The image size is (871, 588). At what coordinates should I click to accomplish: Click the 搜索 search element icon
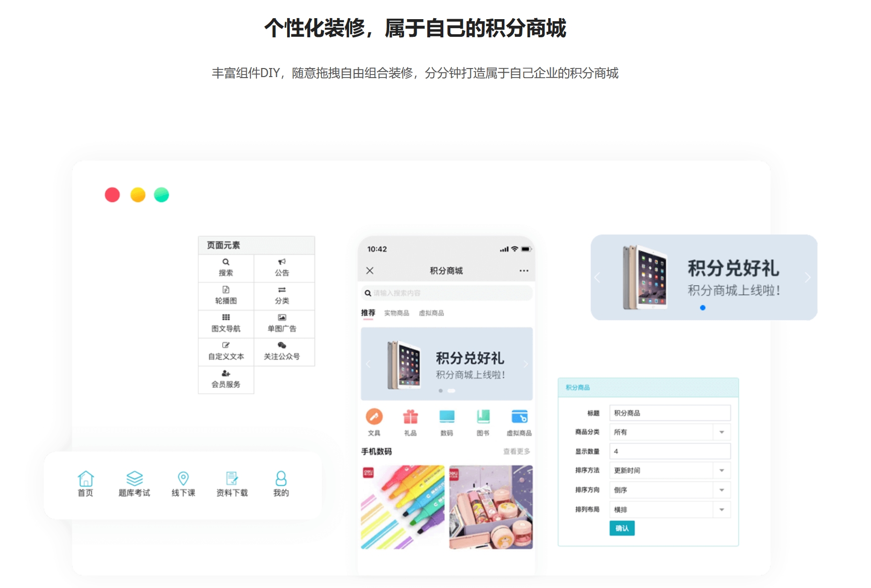(226, 263)
